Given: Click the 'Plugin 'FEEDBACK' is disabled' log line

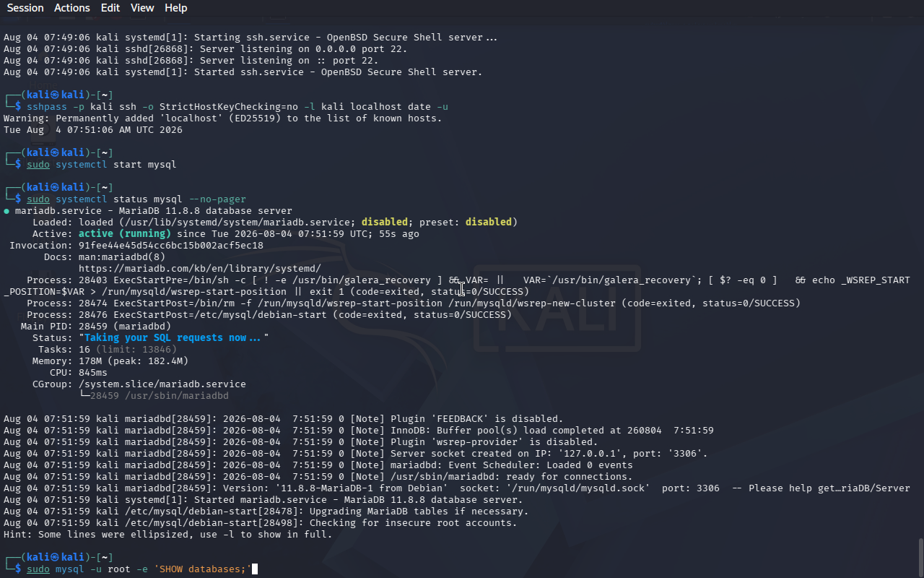Looking at the screenshot, I should [284, 418].
